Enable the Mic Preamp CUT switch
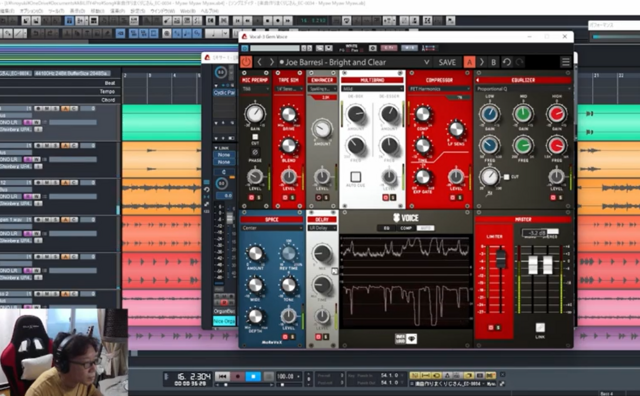The image size is (640, 396). [255, 137]
